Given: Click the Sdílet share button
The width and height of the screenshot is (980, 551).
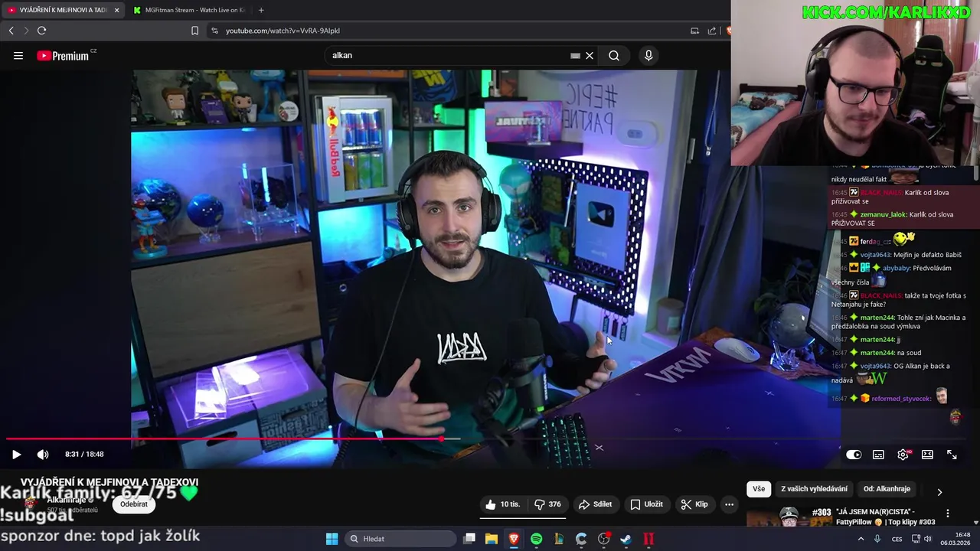Looking at the screenshot, I should click(595, 504).
